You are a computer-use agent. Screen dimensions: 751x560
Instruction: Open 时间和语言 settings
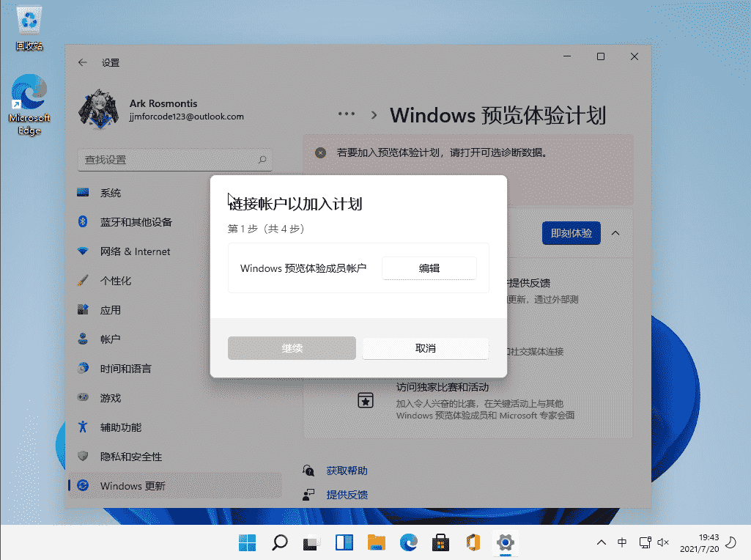pos(175,369)
